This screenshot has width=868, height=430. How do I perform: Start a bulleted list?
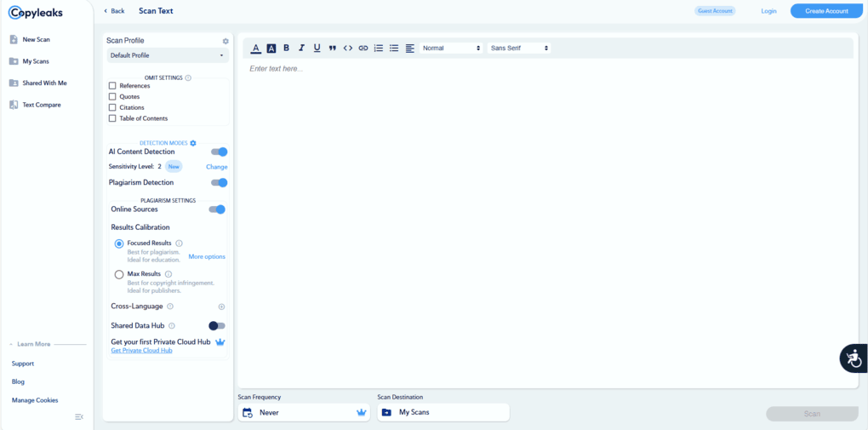click(394, 49)
